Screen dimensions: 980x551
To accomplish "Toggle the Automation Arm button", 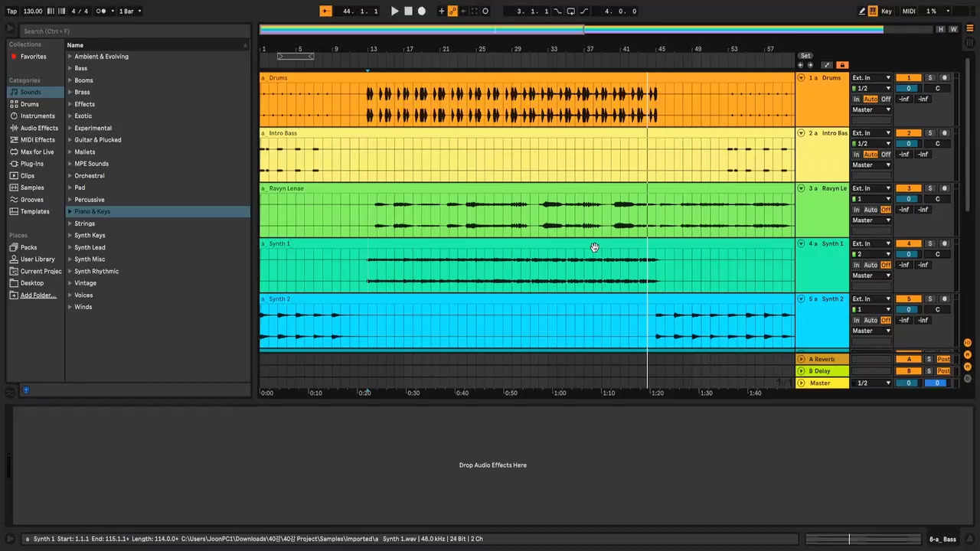I will (x=452, y=11).
